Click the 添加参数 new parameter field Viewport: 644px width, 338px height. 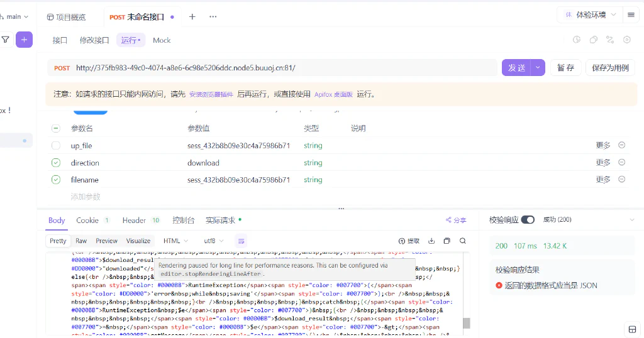click(86, 197)
